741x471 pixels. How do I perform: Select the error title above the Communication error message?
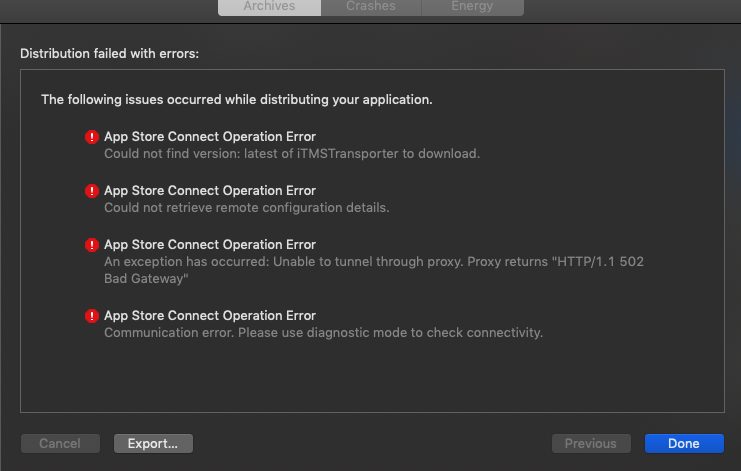210,316
